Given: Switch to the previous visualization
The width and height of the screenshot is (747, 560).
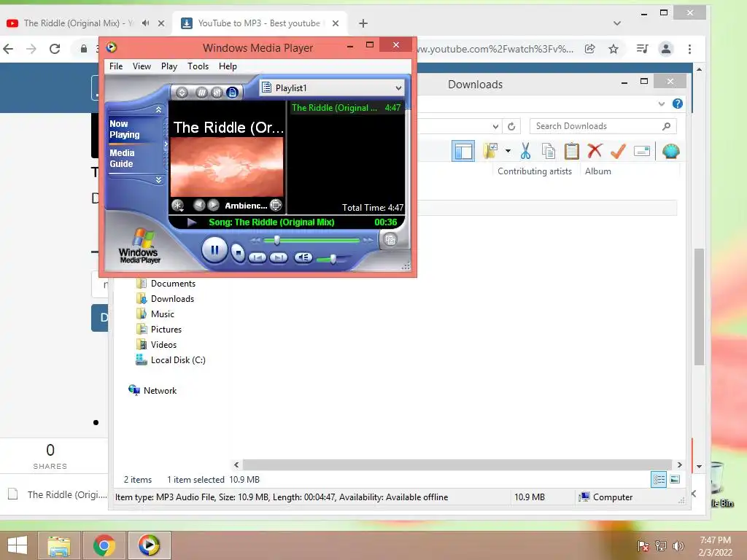Looking at the screenshot, I should coord(199,205).
